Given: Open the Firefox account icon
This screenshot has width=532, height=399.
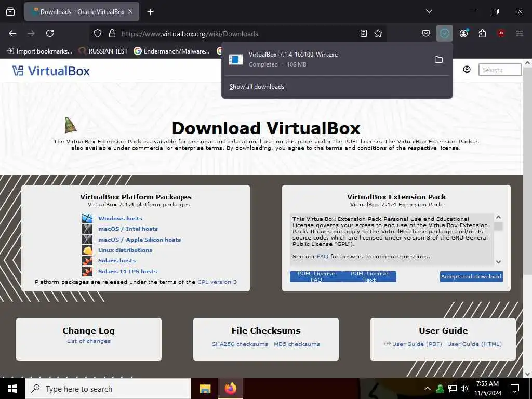Looking at the screenshot, I should pyautogui.click(x=464, y=33).
